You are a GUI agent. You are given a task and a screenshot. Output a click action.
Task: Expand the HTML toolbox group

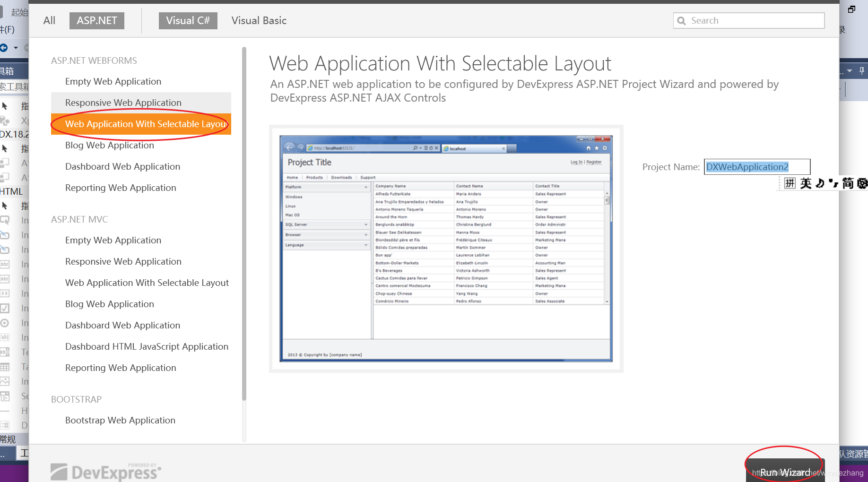click(12, 191)
